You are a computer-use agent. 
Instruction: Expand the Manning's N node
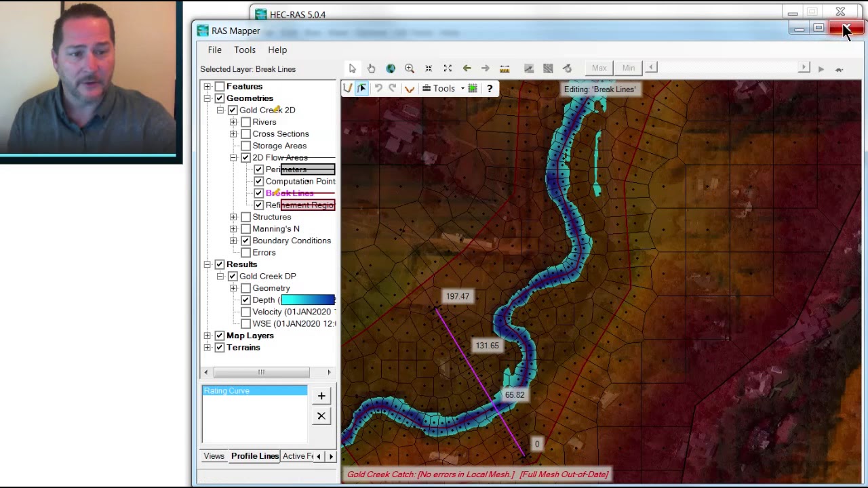coord(233,228)
